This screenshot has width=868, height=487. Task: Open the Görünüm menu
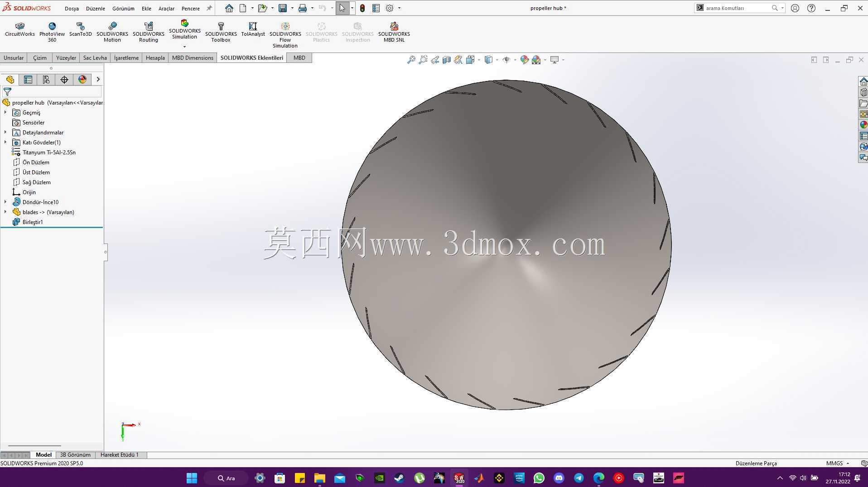point(123,9)
